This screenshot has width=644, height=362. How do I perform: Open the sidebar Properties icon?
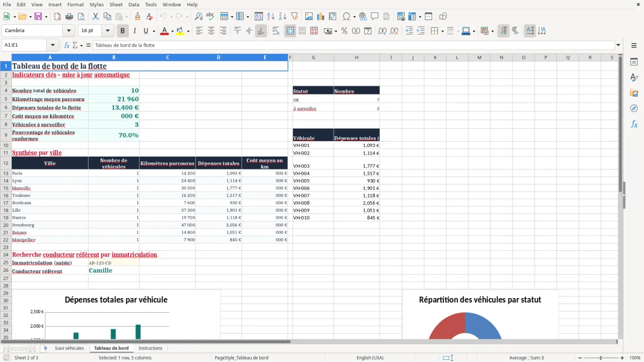click(x=634, y=62)
